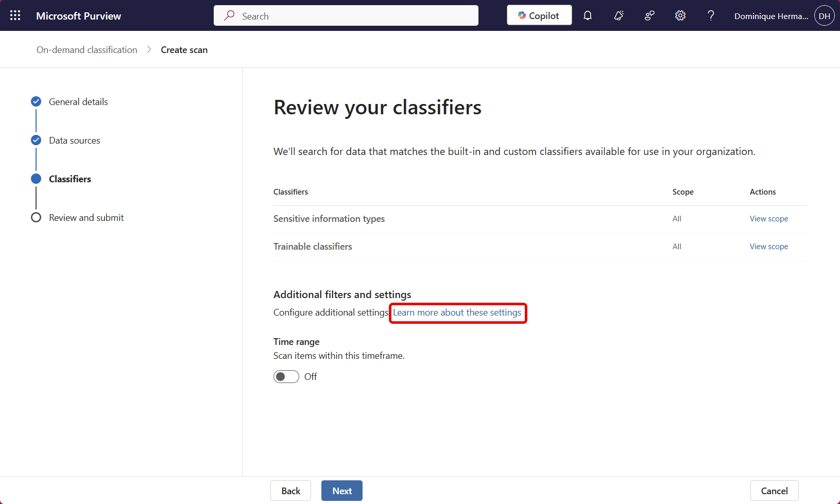The width and height of the screenshot is (840, 504).
Task: Open the Classifiers wizard step
Action: click(70, 179)
